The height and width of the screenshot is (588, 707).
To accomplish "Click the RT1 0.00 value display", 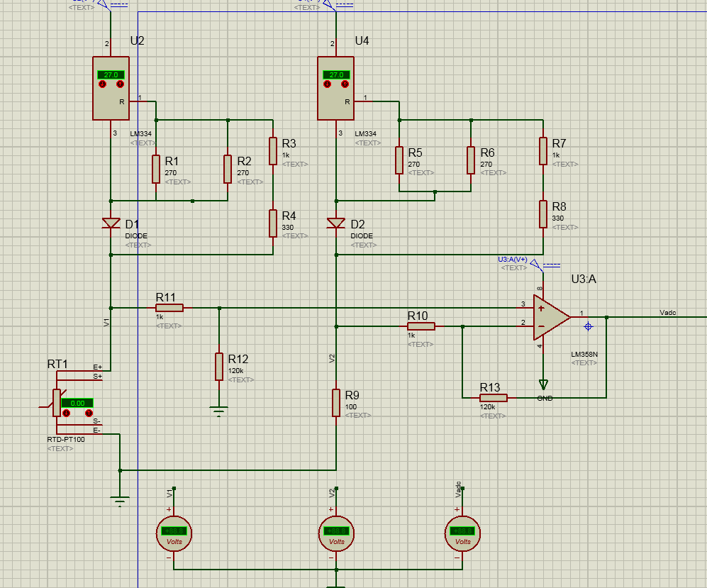I will pos(77,403).
